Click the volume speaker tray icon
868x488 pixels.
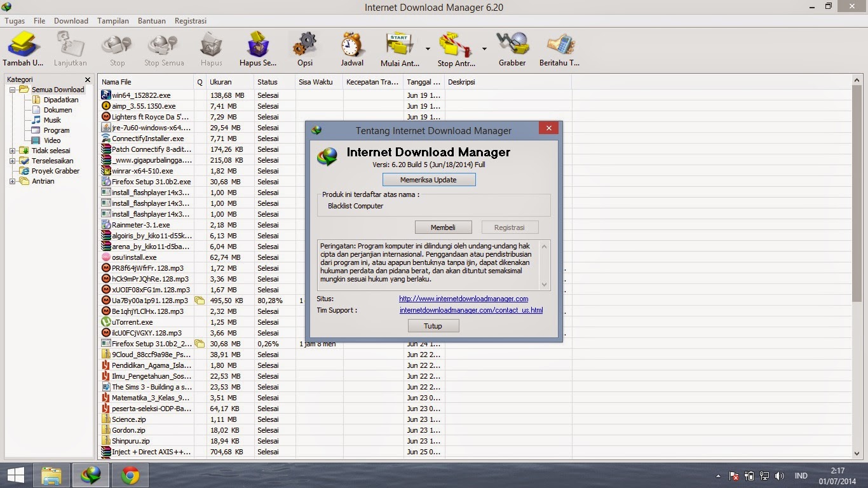(x=780, y=476)
